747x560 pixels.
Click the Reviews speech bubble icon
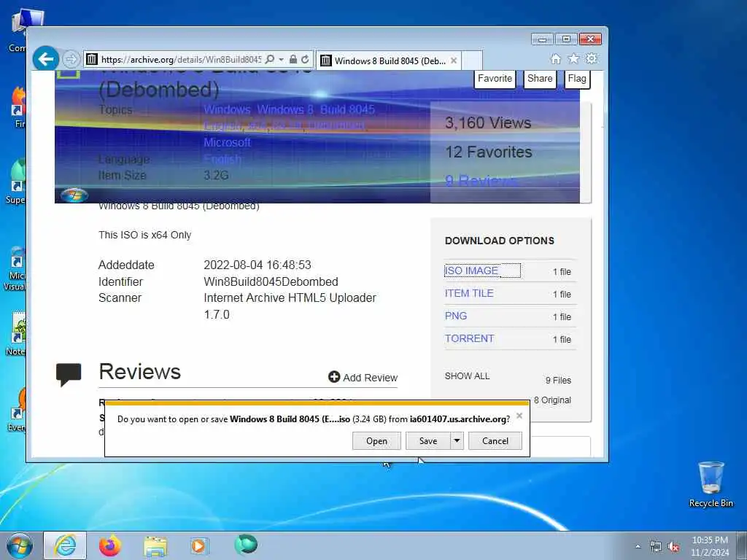tap(69, 374)
